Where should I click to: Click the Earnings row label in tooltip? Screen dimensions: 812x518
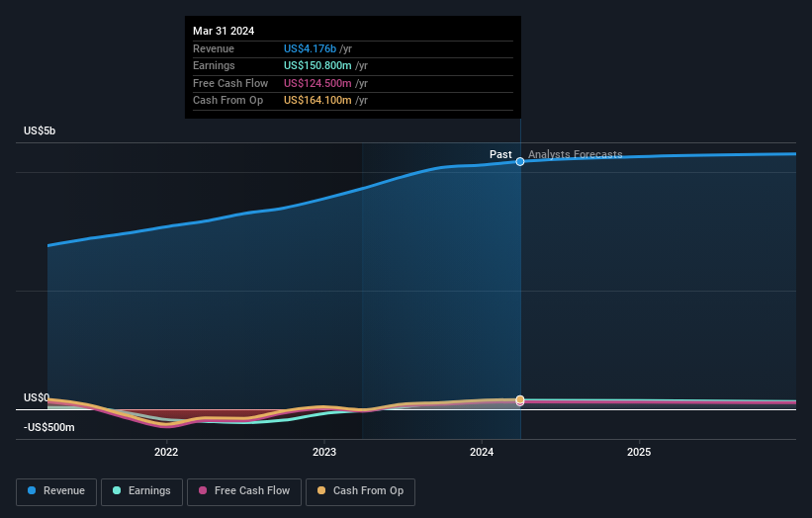214,65
